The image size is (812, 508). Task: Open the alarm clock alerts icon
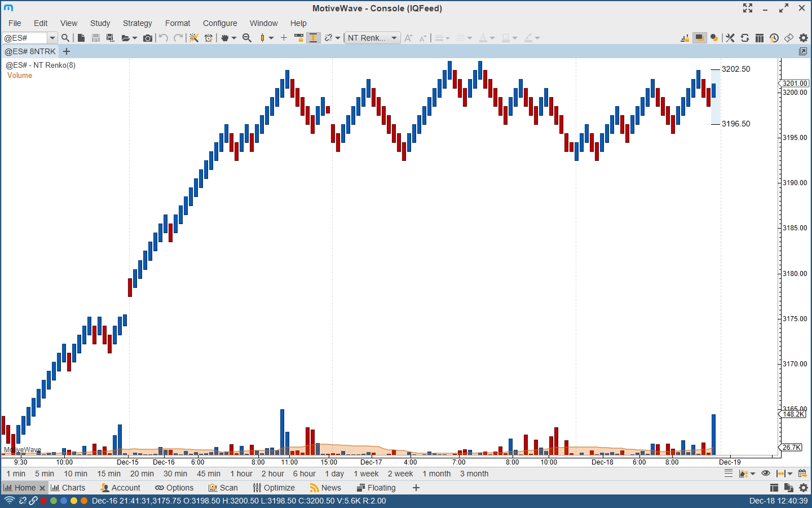tap(209, 38)
